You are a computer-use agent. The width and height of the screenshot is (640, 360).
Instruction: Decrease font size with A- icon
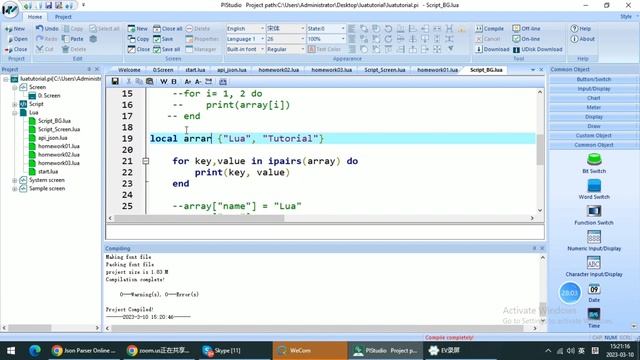click(x=198, y=81)
